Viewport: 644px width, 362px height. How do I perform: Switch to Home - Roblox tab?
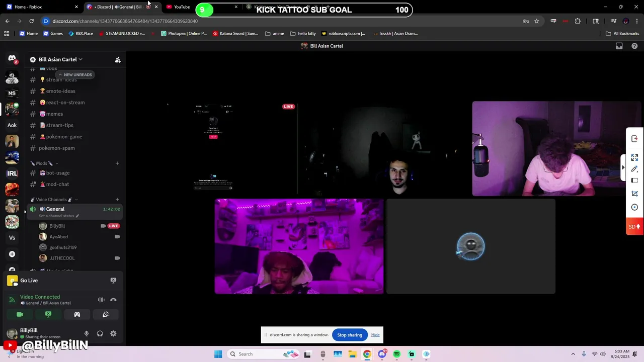click(x=42, y=7)
